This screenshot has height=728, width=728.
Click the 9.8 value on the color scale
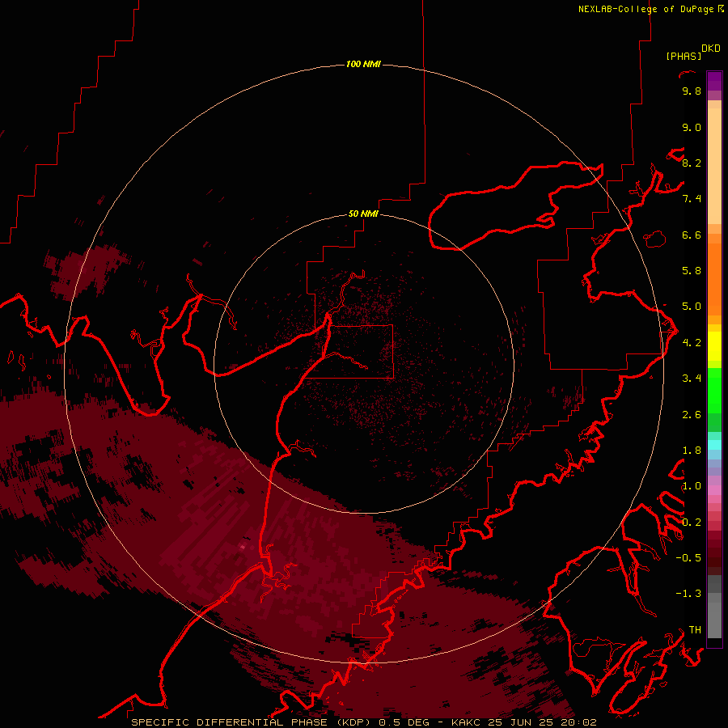click(x=692, y=91)
